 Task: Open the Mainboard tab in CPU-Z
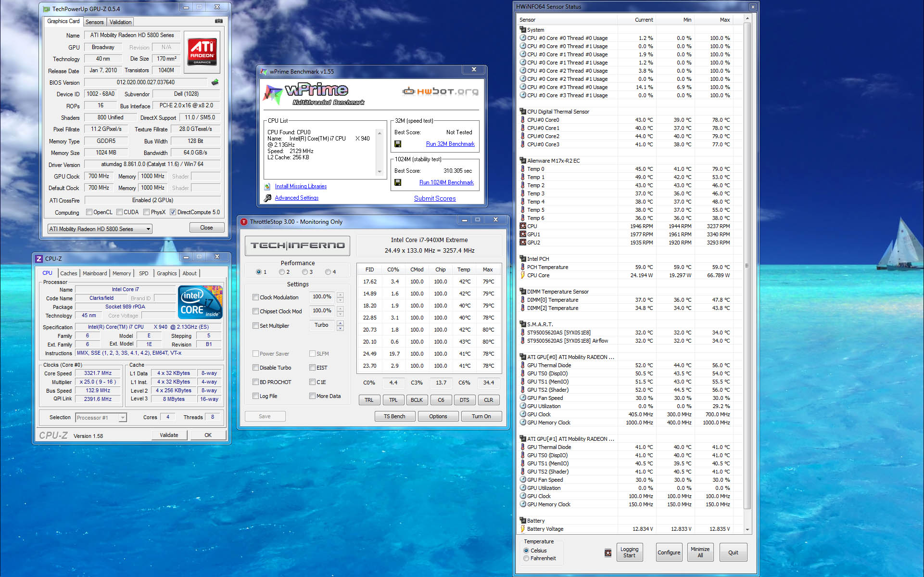point(95,273)
